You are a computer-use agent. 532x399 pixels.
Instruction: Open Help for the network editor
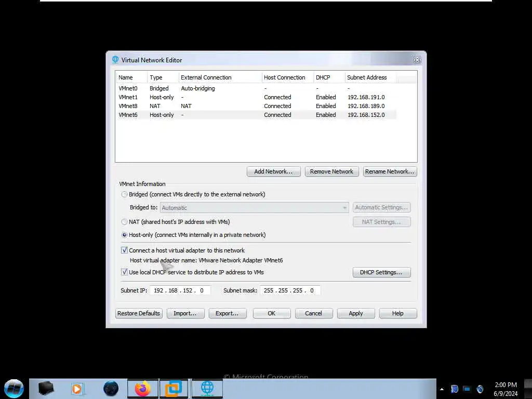tap(397, 313)
